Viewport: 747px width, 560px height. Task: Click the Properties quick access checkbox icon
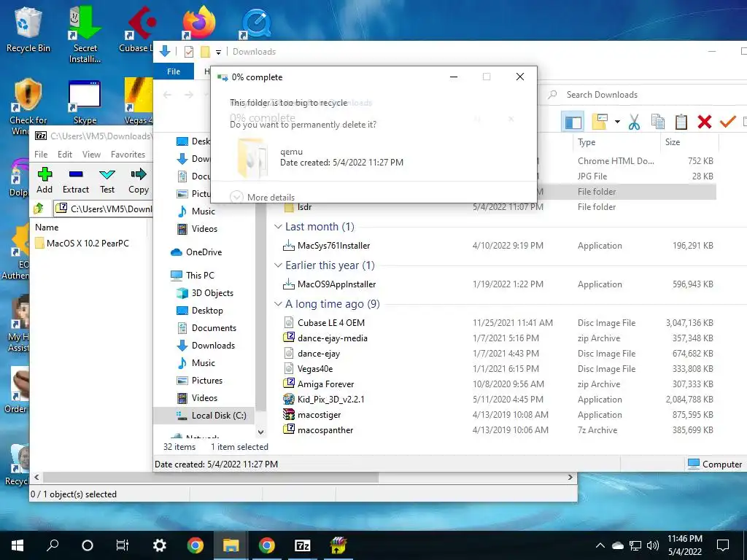189,52
